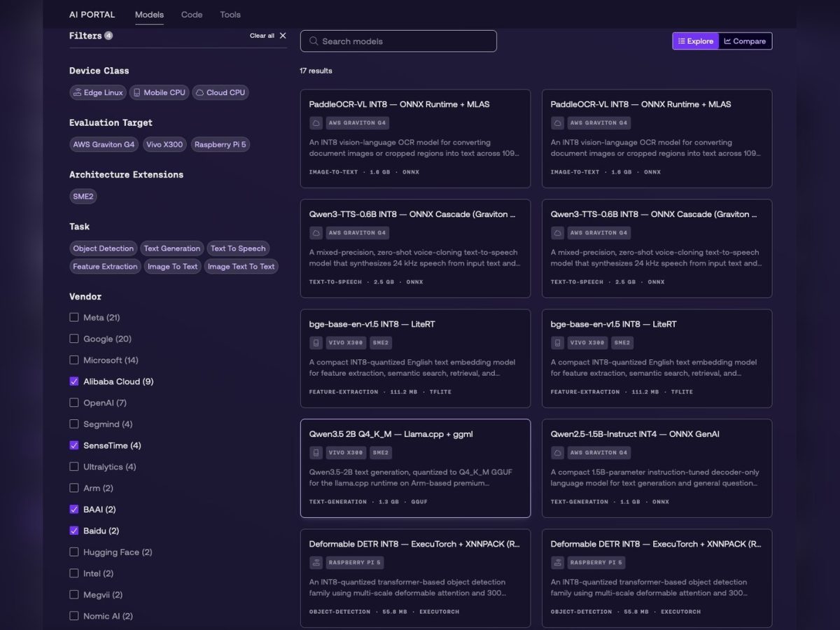840x630 pixels.
Task: Click the Cloud CPU cloud icon
Action: pyautogui.click(x=199, y=92)
